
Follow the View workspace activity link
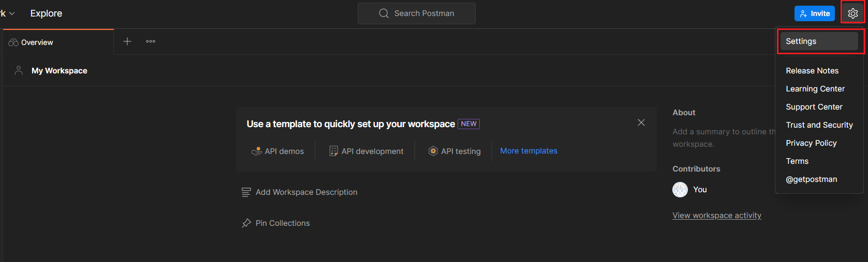[716, 215]
